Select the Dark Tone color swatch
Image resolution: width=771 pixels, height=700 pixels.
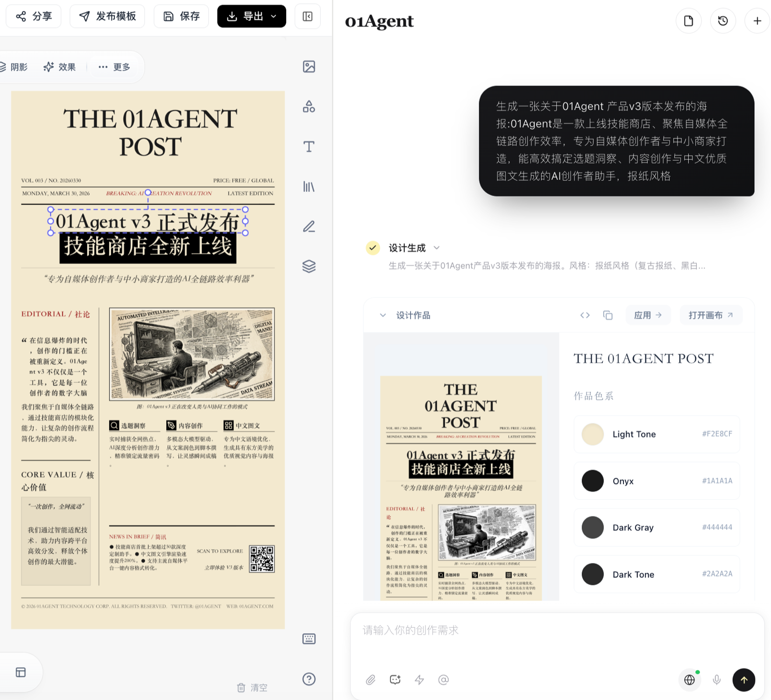tap(593, 574)
